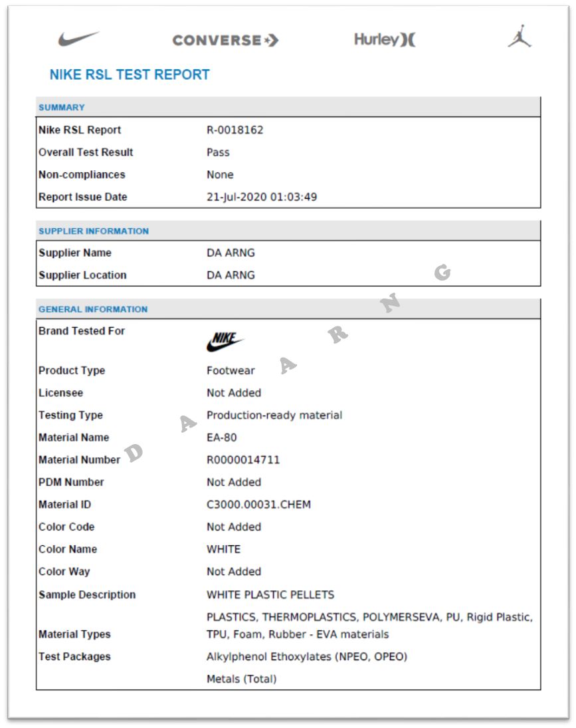Click the Supplier Name value DA ARNG

pos(231,253)
